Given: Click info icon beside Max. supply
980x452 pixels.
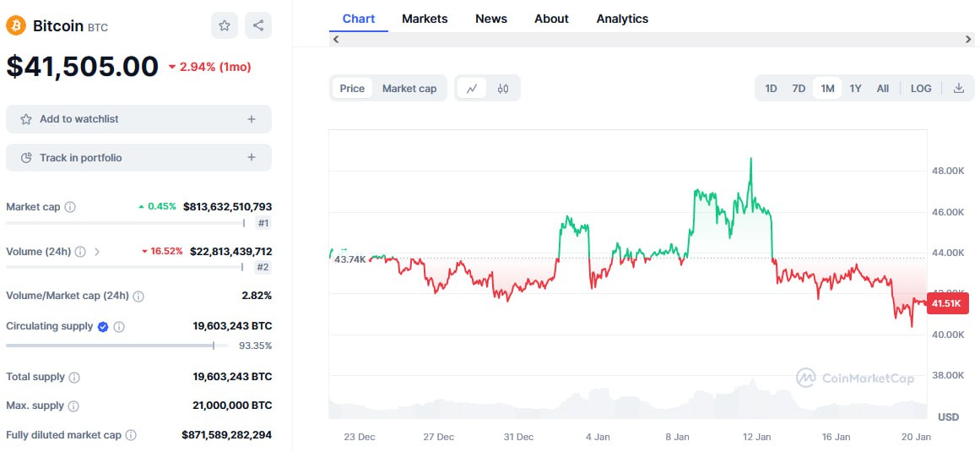Looking at the screenshot, I should (x=73, y=406).
